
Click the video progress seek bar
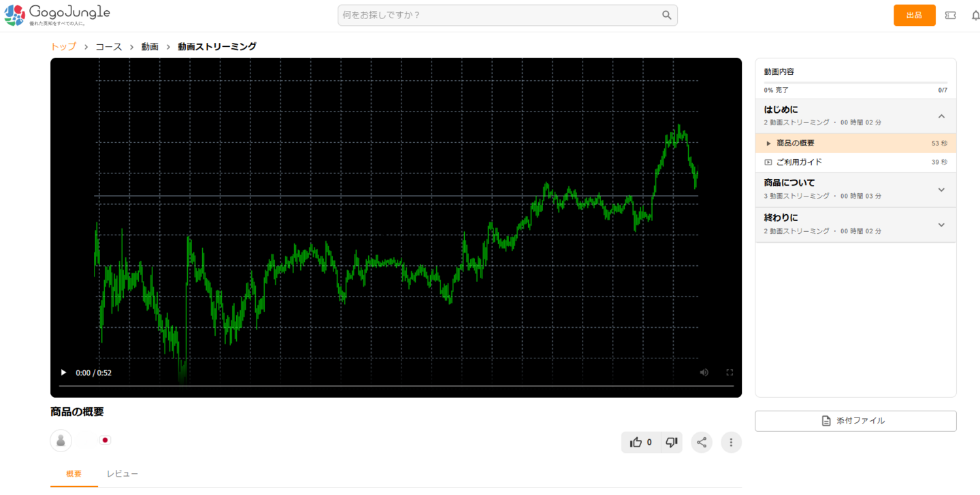[396, 386]
